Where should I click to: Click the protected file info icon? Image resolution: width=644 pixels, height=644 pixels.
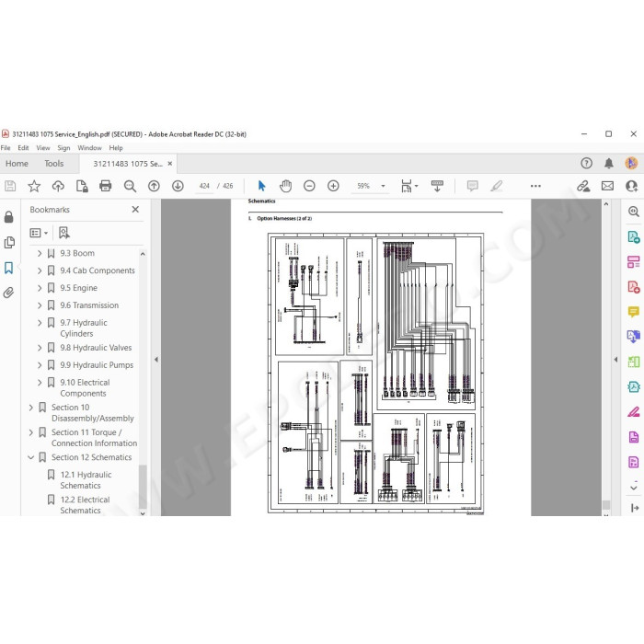click(82, 186)
